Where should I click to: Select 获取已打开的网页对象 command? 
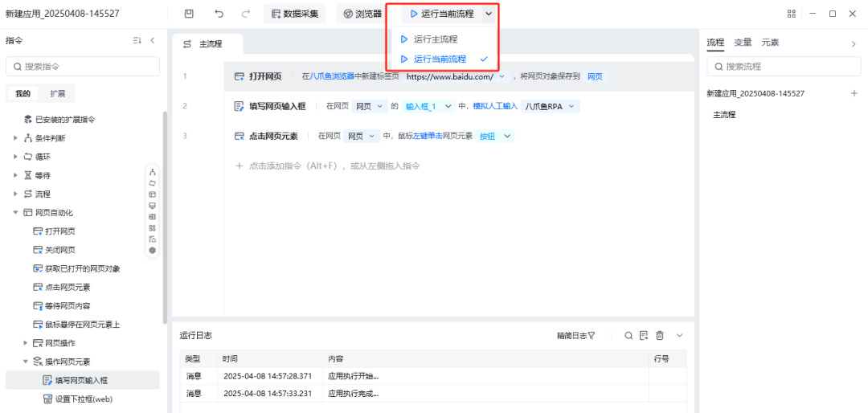[77, 269]
